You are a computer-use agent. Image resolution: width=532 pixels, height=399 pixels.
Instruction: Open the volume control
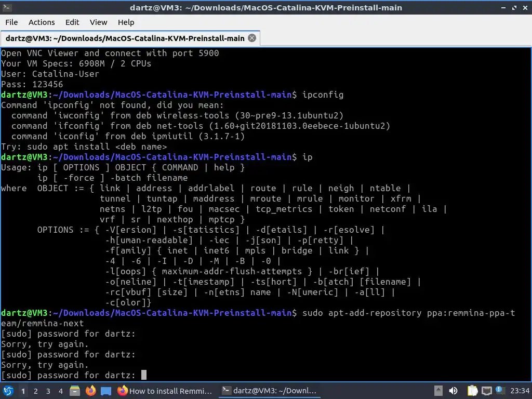453,391
